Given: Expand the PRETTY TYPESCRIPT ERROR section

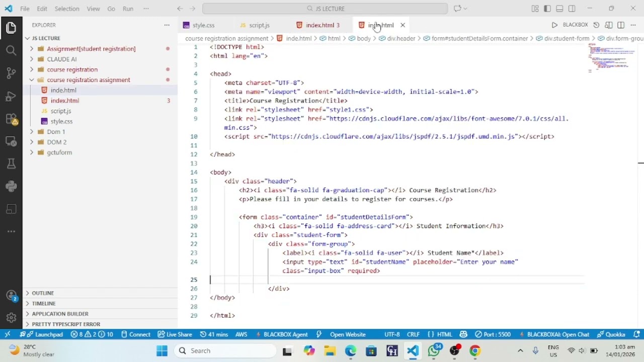Looking at the screenshot, I should point(100,324).
